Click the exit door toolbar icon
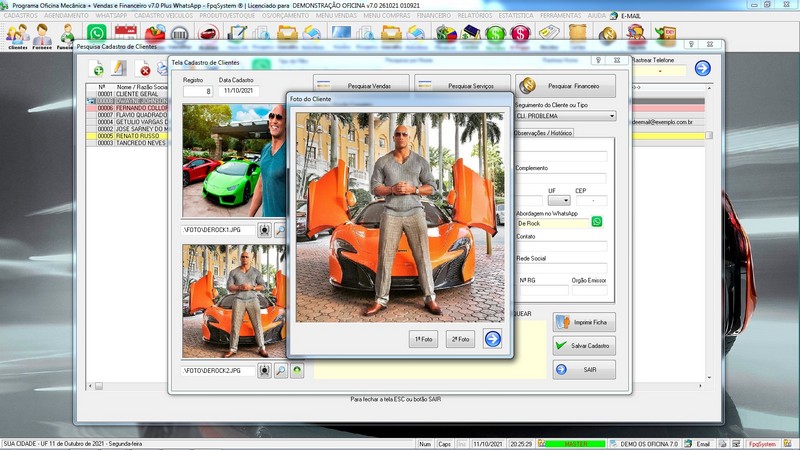This screenshot has width=800, height=450. pyautogui.click(x=666, y=34)
